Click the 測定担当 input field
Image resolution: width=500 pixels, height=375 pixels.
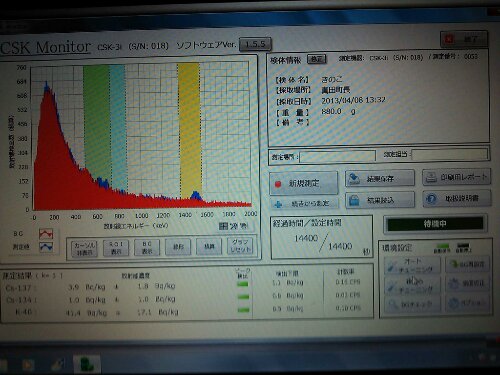point(450,154)
